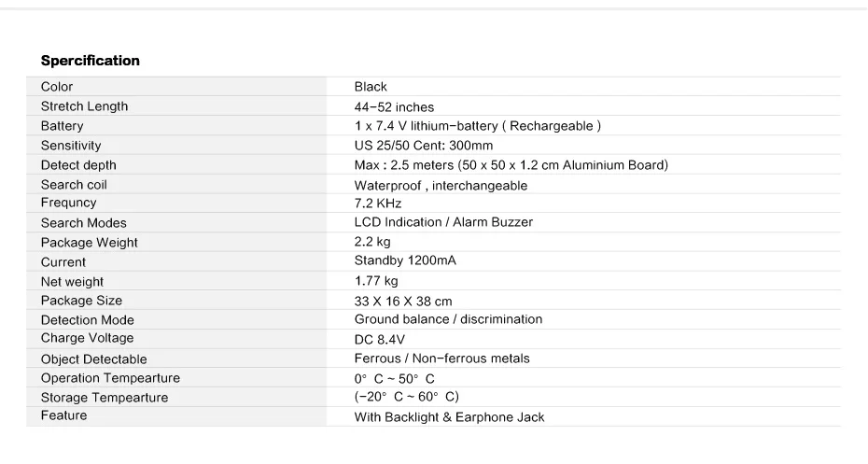Viewport: 868px width, 464px height.
Task: Select the Battery specification value text
Action: [x=478, y=126]
